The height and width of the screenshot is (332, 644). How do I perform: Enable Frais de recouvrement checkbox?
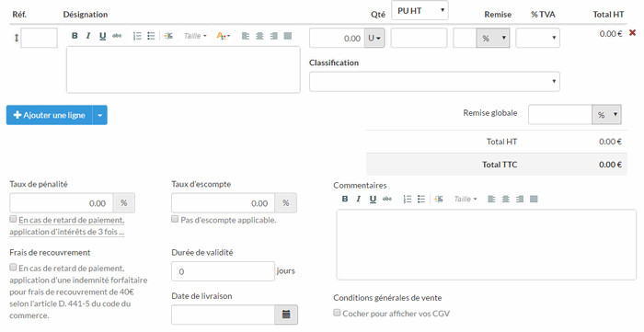pyautogui.click(x=13, y=267)
